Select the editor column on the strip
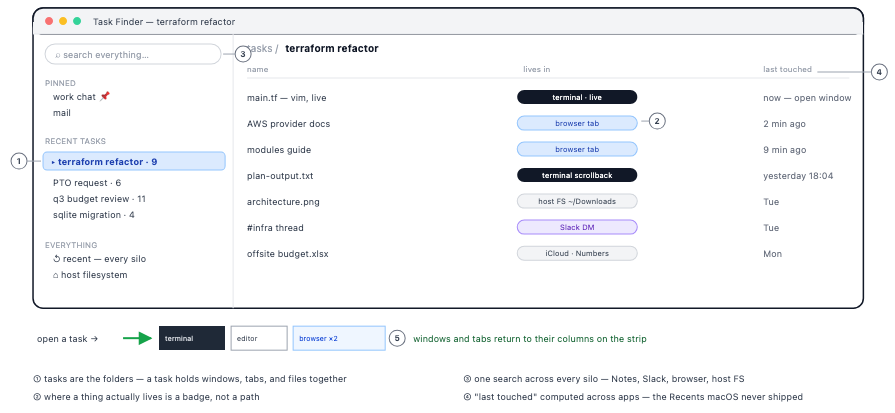The height and width of the screenshot is (413, 895). pos(259,338)
